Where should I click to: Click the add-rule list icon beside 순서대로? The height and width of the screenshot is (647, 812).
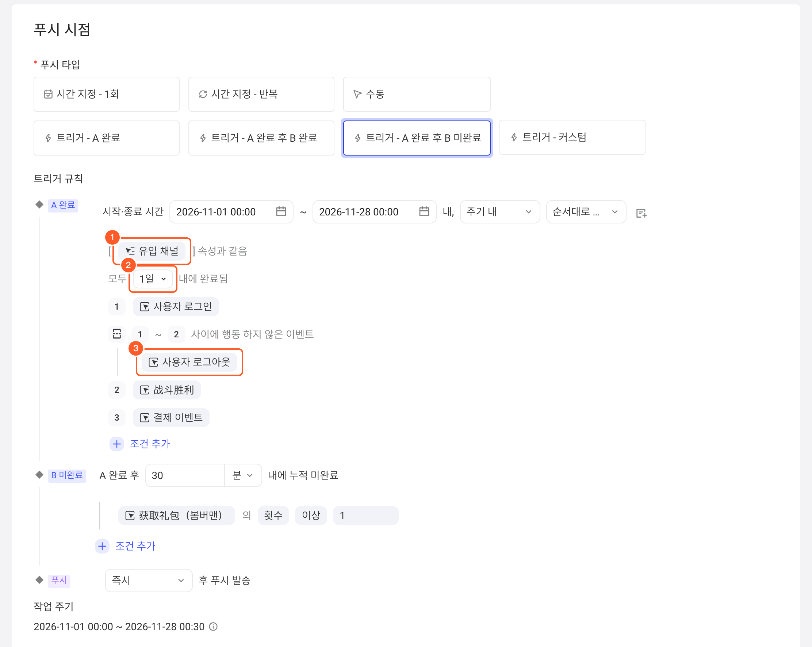coord(641,213)
